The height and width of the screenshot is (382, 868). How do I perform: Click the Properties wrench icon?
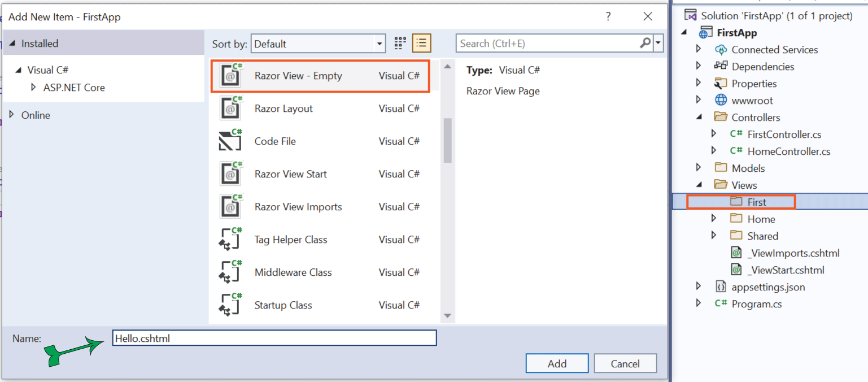coord(721,84)
